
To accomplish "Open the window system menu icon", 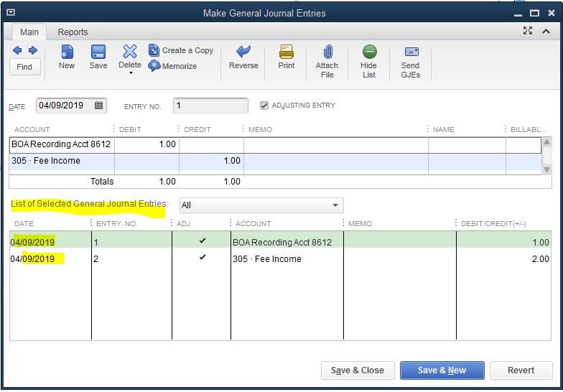I will click(x=11, y=13).
